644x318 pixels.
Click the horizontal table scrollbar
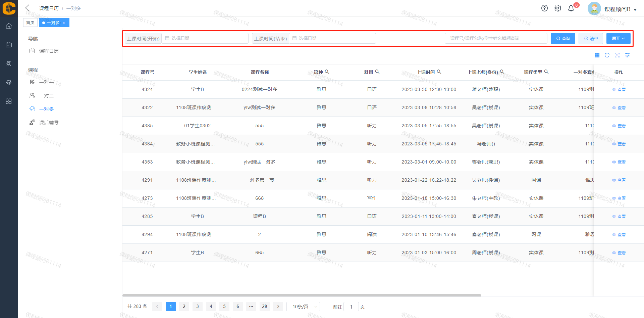click(302, 296)
